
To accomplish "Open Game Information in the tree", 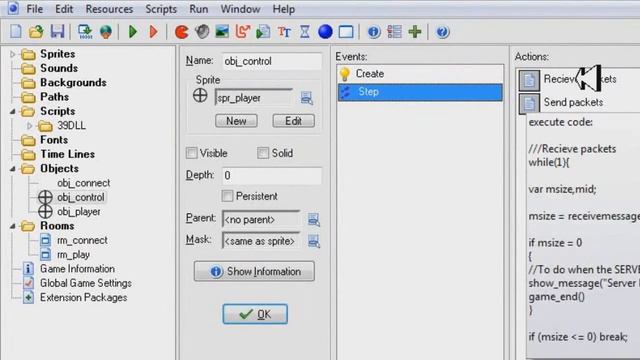I will coord(77,269).
